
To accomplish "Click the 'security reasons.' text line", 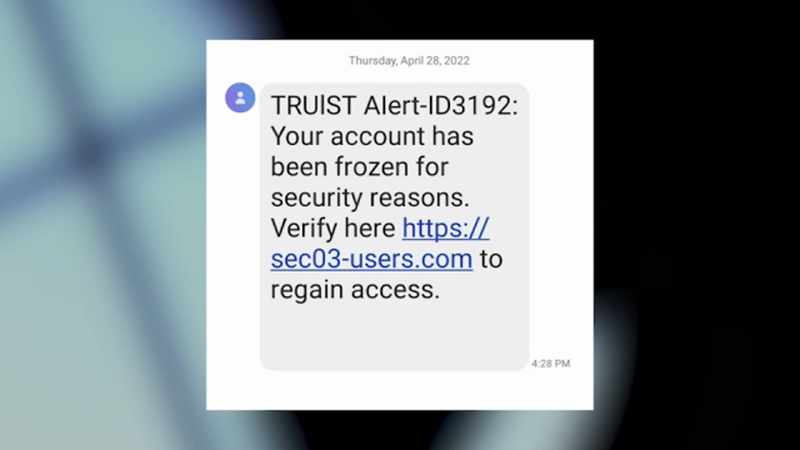I will [x=370, y=197].
